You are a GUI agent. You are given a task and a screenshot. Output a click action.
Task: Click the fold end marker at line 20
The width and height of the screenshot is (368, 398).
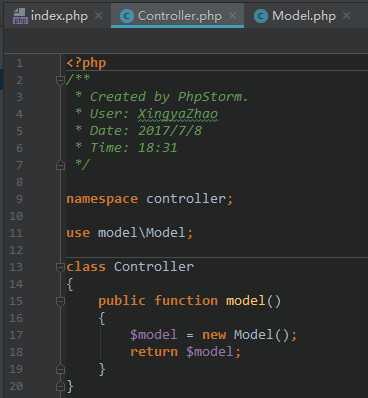point(60,386)
